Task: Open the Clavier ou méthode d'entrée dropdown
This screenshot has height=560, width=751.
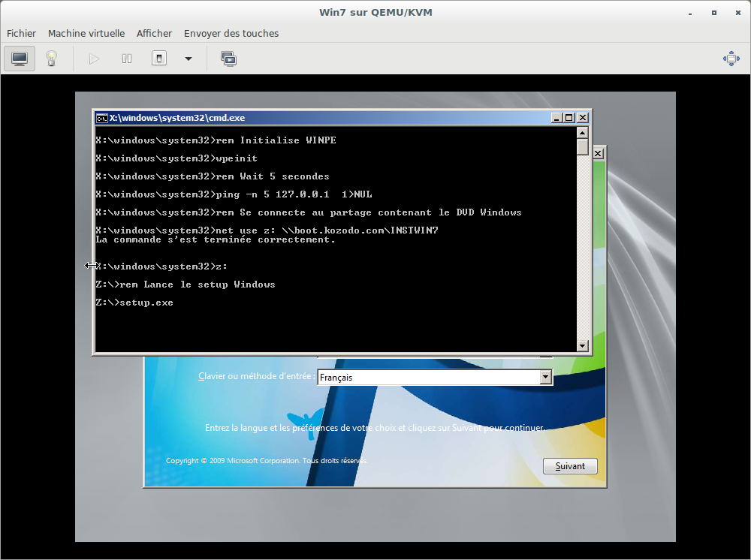Action: pyautogui.click(x=545, y=377)
